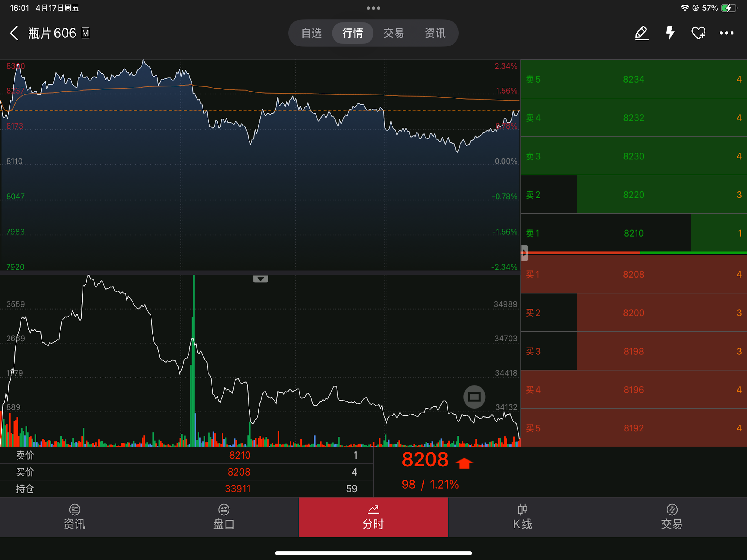Image resolution: width=747 pixels, height=560 pixels.
Task: Select the 行情 tab
Action: [352, 33]
